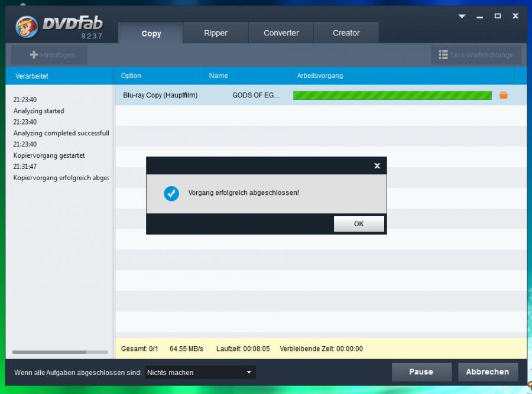The width and height of the screenshot is (532, 394).
Task: Click the Arbeitsvorgang column header
Action: point(402,76)
